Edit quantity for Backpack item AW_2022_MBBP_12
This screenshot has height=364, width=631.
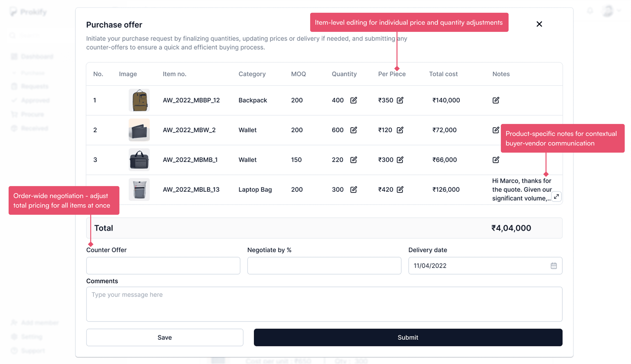(353, 100)
